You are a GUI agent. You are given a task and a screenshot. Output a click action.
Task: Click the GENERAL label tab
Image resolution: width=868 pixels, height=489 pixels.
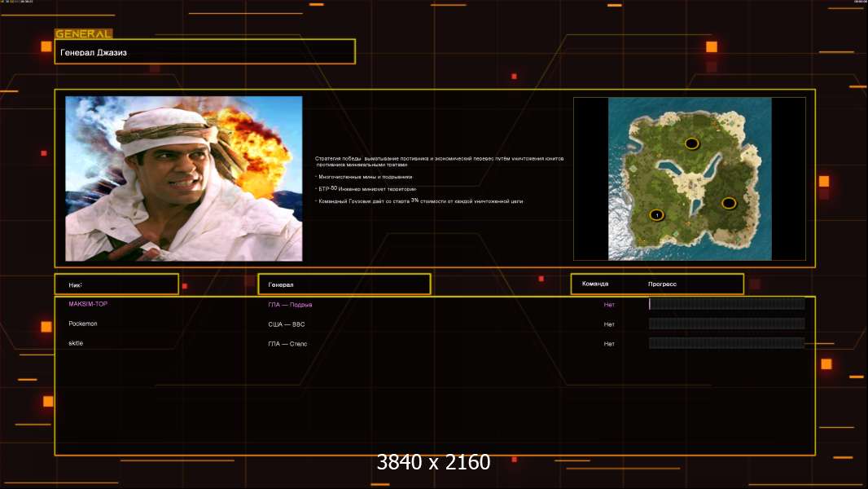[83, 34]
